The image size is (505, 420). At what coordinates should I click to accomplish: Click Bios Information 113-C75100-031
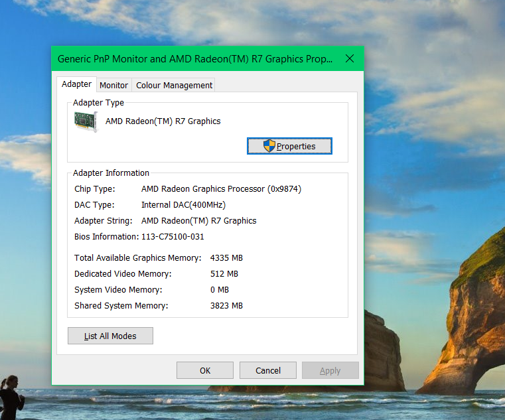click(x=173, y=237)
